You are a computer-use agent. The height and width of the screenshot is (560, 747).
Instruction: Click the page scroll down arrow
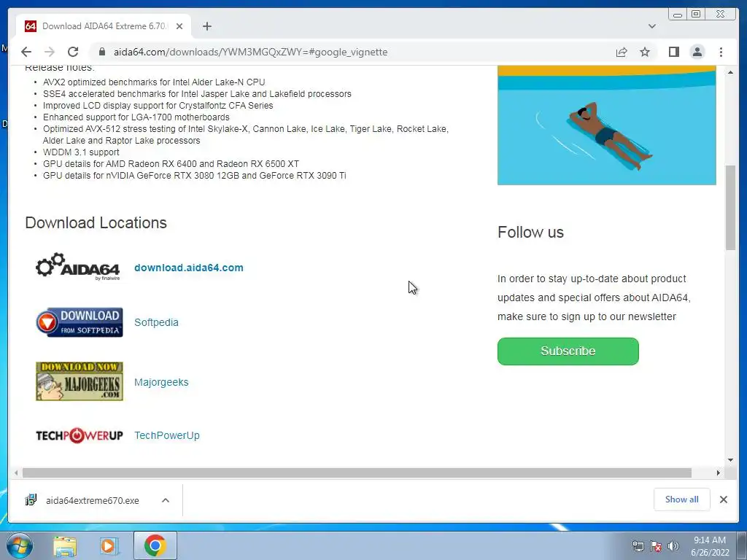click(x=730, y=460)
